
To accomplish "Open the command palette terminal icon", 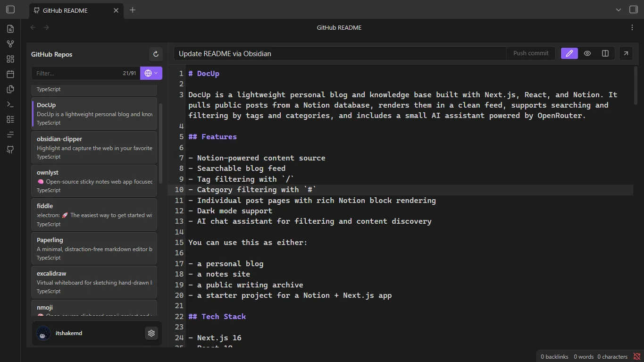I will [10, 104].
